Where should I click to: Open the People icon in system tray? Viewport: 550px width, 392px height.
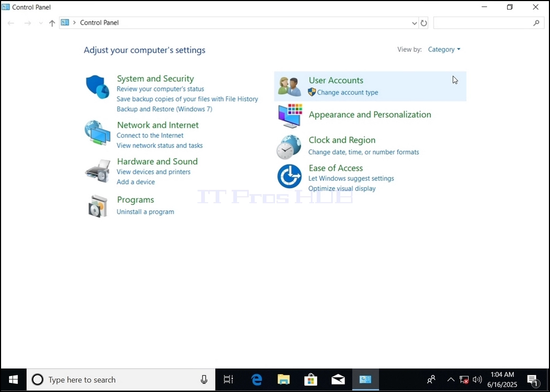pyautogui.click(x=431, y=379)
